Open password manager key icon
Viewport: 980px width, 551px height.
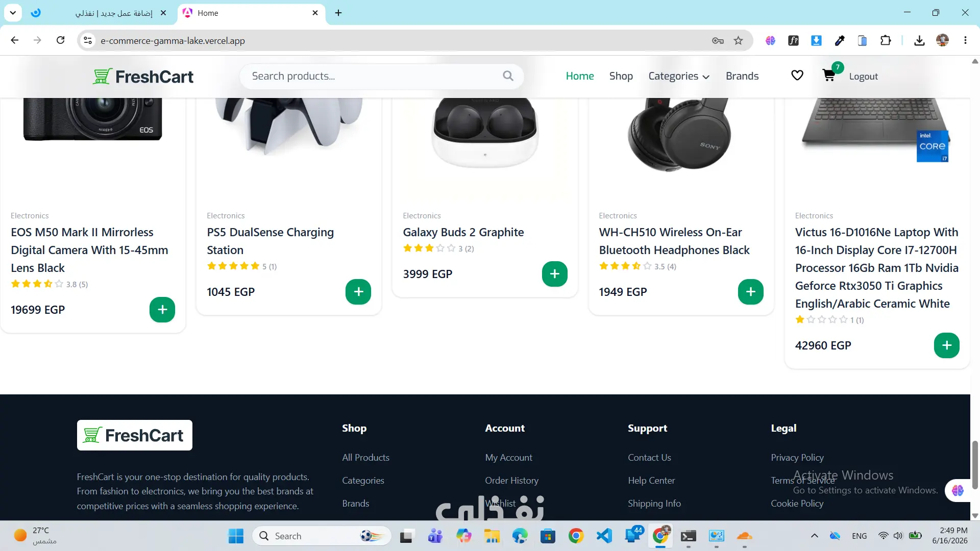pyautogui.click(x=718, y=41)
